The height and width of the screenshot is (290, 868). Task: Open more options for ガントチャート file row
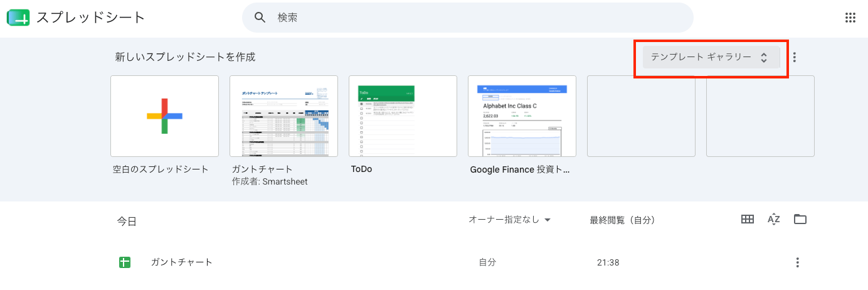pyautogui.click(x=797, y=262)
